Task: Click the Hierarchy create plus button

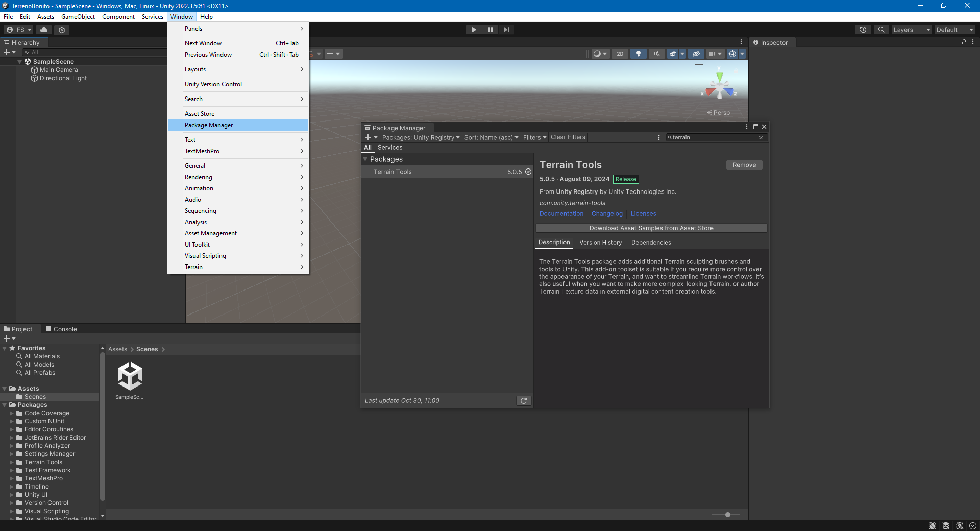Action: pos(9,52)
